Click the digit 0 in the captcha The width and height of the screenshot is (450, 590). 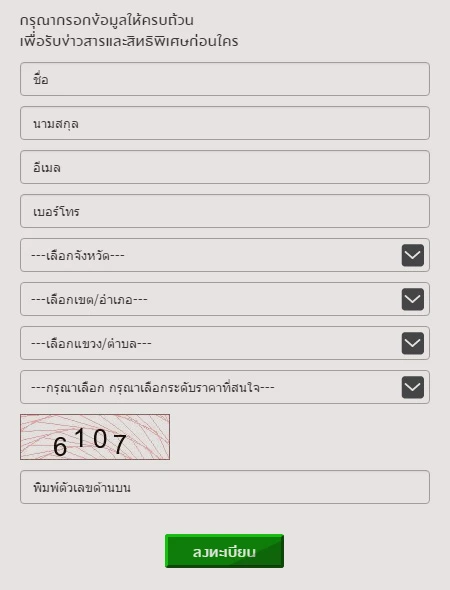(100, 438)
